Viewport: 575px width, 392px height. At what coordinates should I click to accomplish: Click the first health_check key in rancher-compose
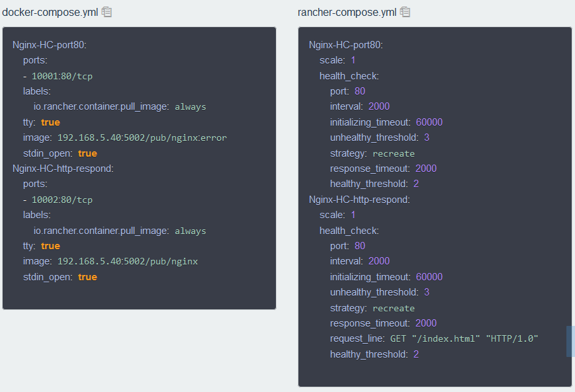(x=349, y=76)
